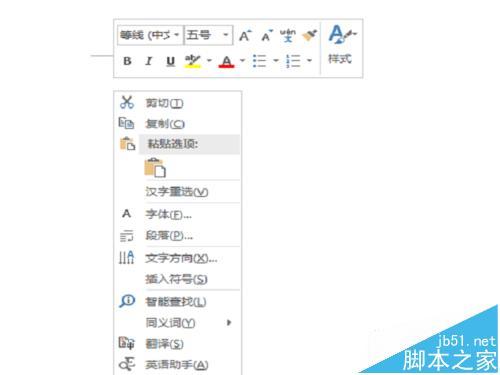Expand the bullets dropdown arrow
The width and height of the screenshot is (500, 375).
(276, 61)
